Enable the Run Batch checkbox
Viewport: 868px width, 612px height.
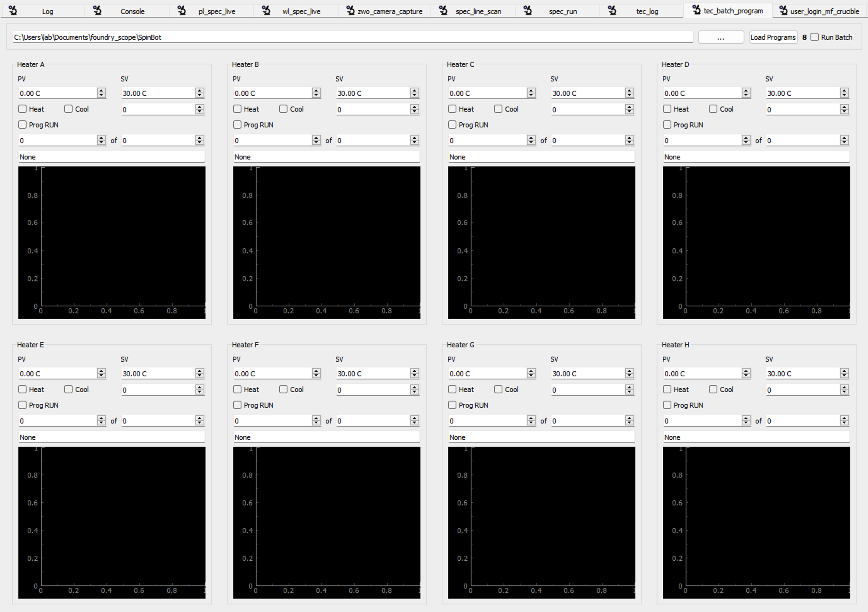point(815,37)
